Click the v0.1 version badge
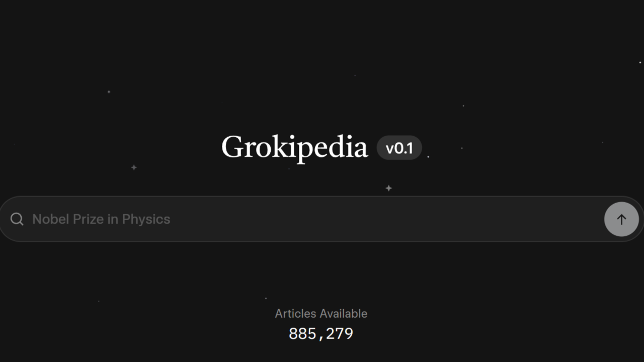 coord(399,148)
